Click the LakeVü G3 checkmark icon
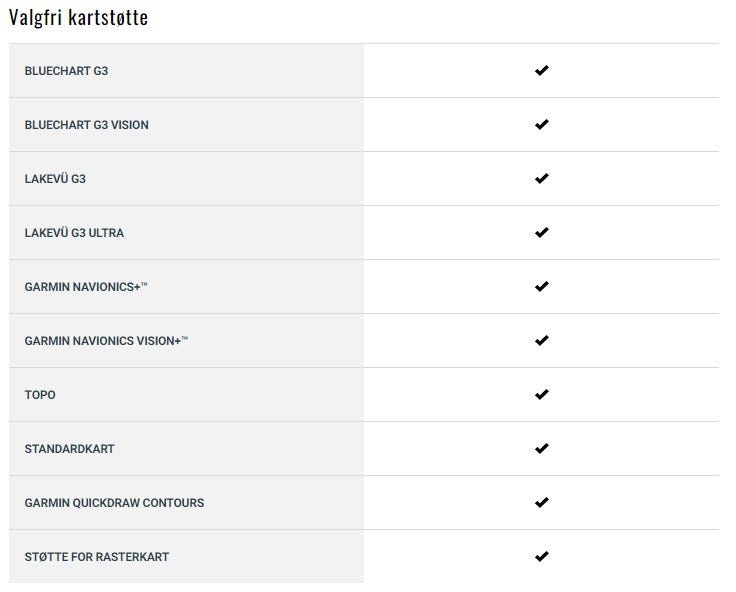 tap(541, 179)
